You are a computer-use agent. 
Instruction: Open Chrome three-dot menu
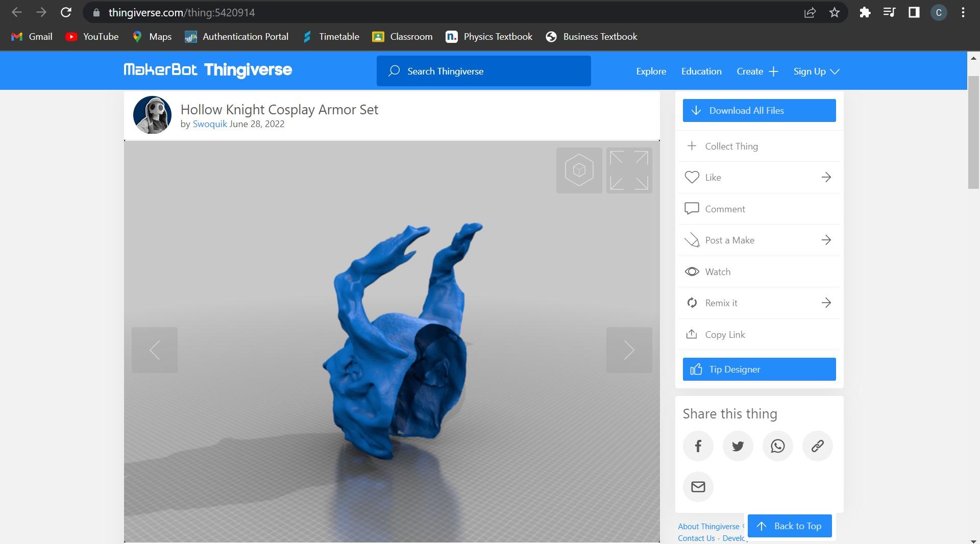(x=963, y=12)
